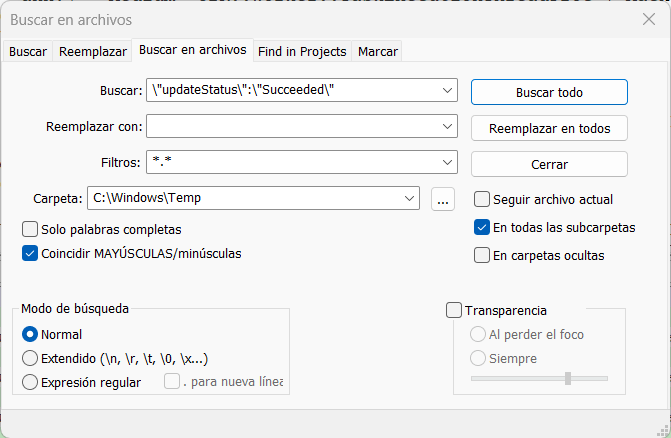The height and width of the screenshot is (438, 671).
Task: Expand the Filtros dropdown arrow
Action: coord(446,162)
